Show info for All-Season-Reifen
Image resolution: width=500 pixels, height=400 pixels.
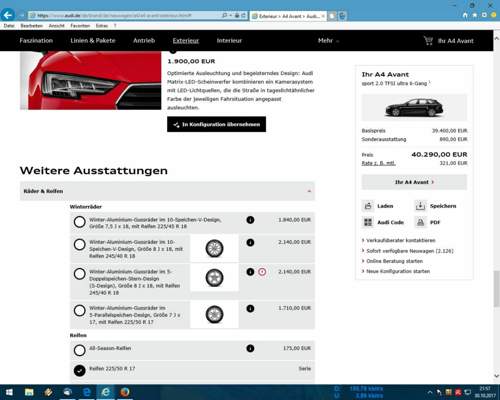coord(250,349)
